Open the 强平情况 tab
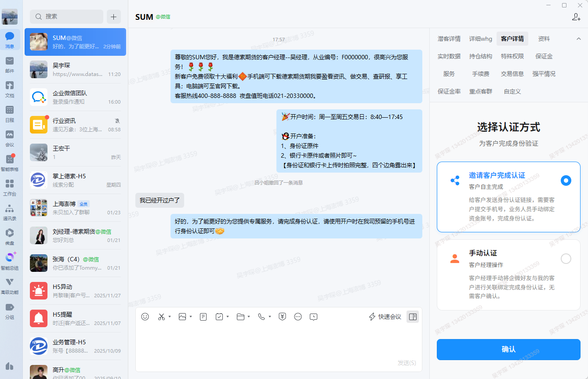This screenshot has width=588, height=379. 544,74
